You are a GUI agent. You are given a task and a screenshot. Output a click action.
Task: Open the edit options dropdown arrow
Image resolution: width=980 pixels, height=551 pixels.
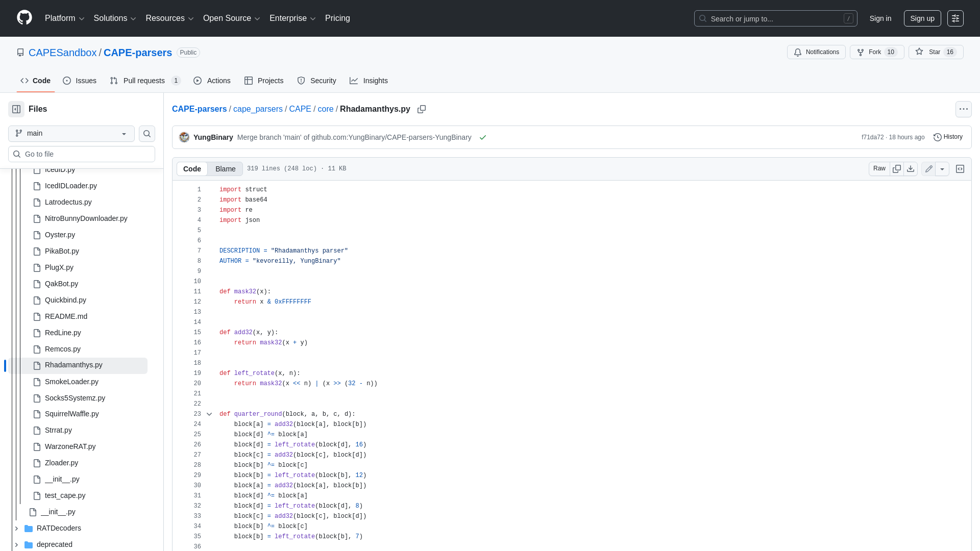click(x=943, y=168)
